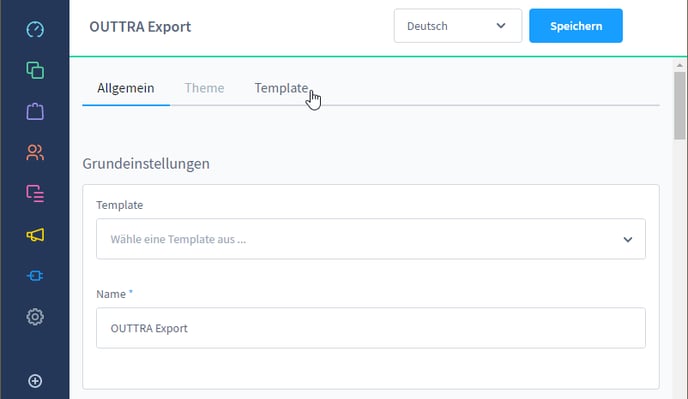Open the Catalogues stacked-squares icon
This screenshot has width=688, height=399.
coord(35,70)
